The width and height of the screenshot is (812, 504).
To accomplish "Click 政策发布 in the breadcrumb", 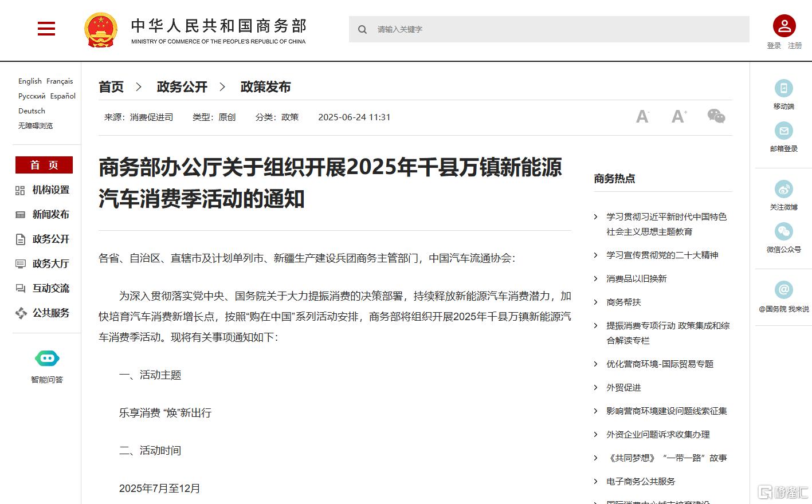I will pos(265,87).
